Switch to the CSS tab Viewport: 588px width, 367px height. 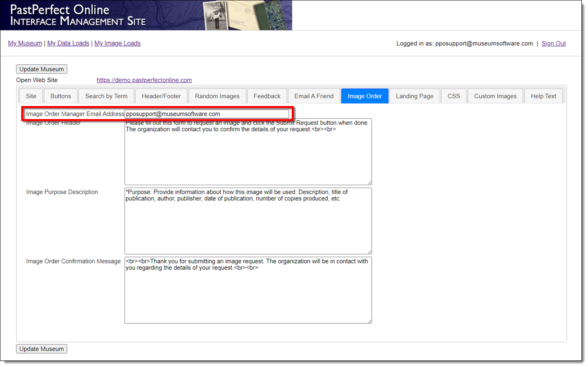pyautogui.click(x=454, y=96)
